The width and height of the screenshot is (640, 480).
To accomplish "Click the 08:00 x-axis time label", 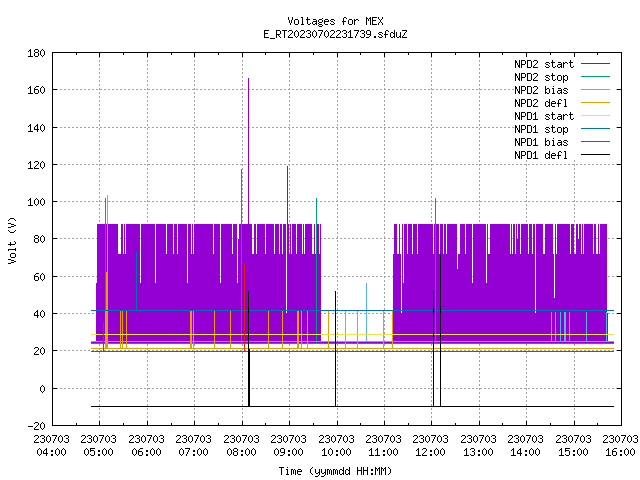I will (x=241, y=452).
